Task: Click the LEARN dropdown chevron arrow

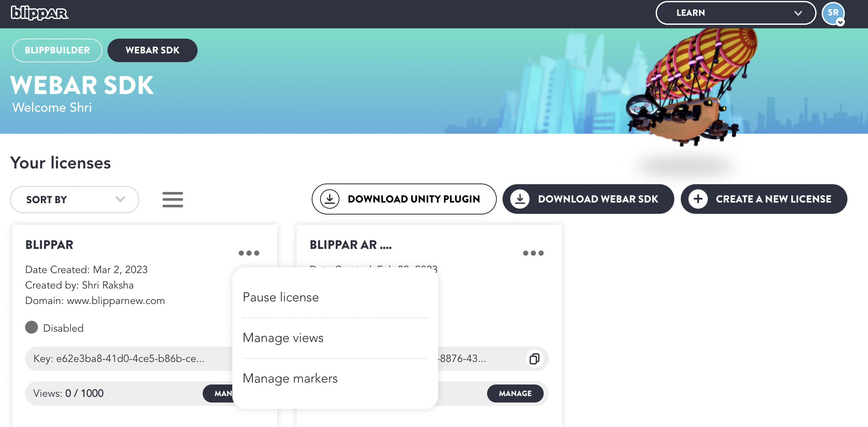Action: click(x=798, y=13)
